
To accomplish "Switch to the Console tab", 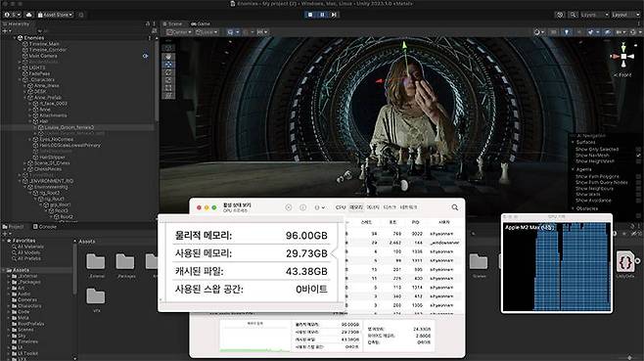I will point(45,226).
